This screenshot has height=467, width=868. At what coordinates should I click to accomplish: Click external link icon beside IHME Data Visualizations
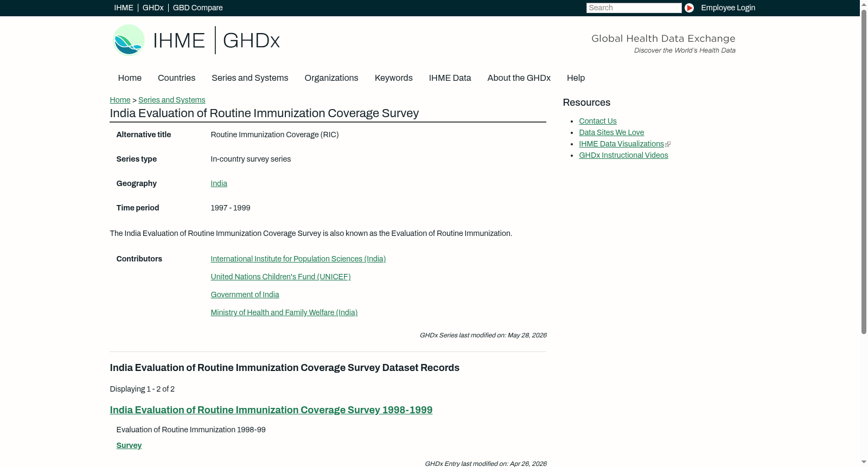click(x=668, y=144)
